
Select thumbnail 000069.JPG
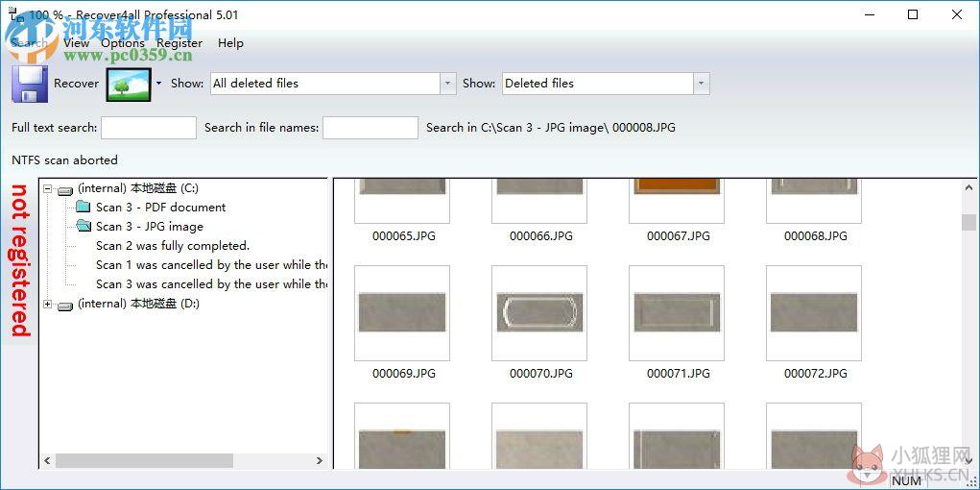pos(402,313)
